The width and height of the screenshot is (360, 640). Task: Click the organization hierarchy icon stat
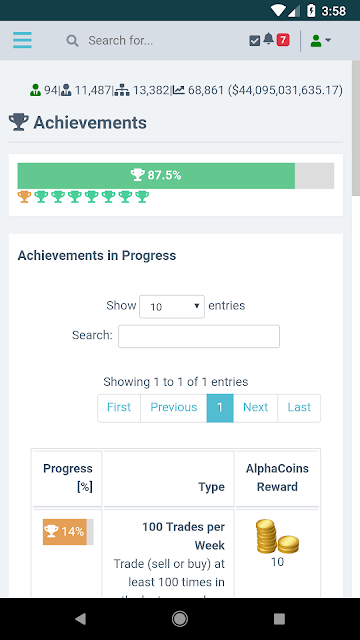pos(122,90)
